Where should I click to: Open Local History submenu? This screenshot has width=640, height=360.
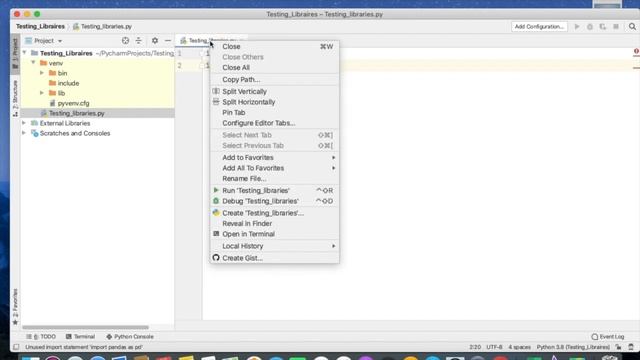[x=275, y=246]
